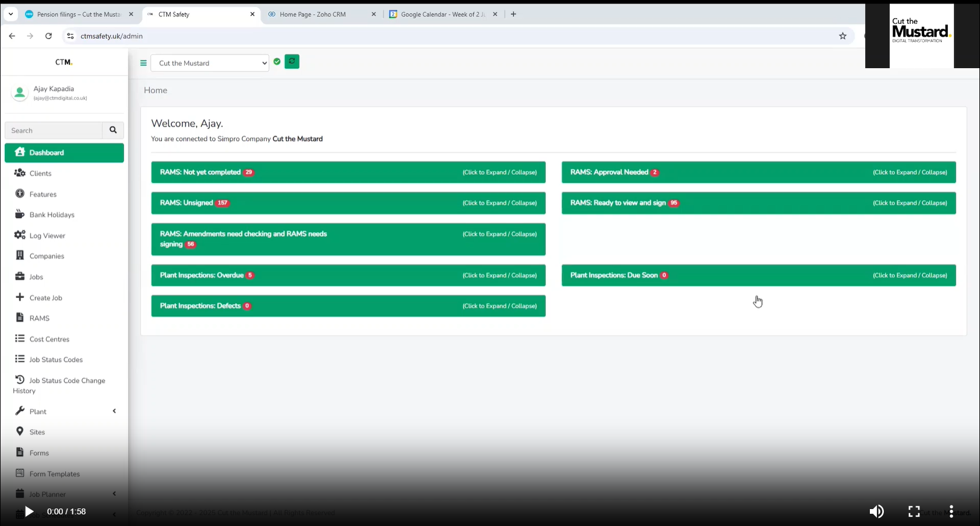The height and width of the screenshot is (526, 980).
Task: Click the Companies building icon
Action: point(20,255)
